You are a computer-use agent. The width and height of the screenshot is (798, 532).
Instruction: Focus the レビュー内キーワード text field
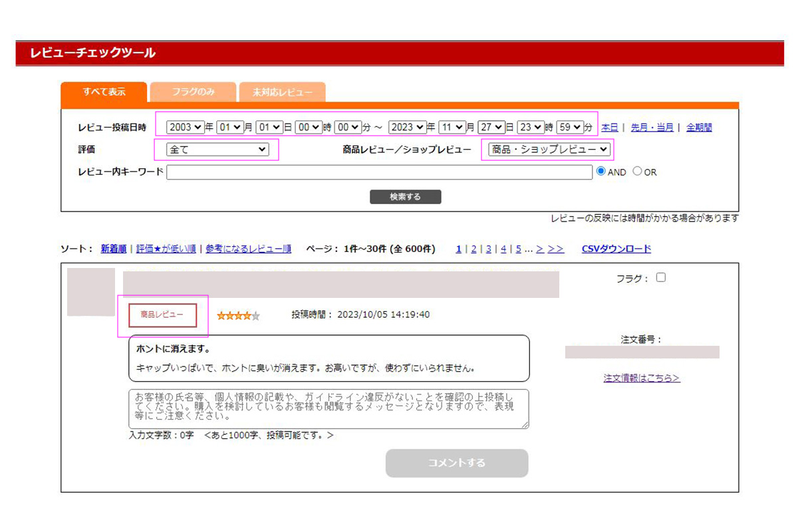coord(379,172)
